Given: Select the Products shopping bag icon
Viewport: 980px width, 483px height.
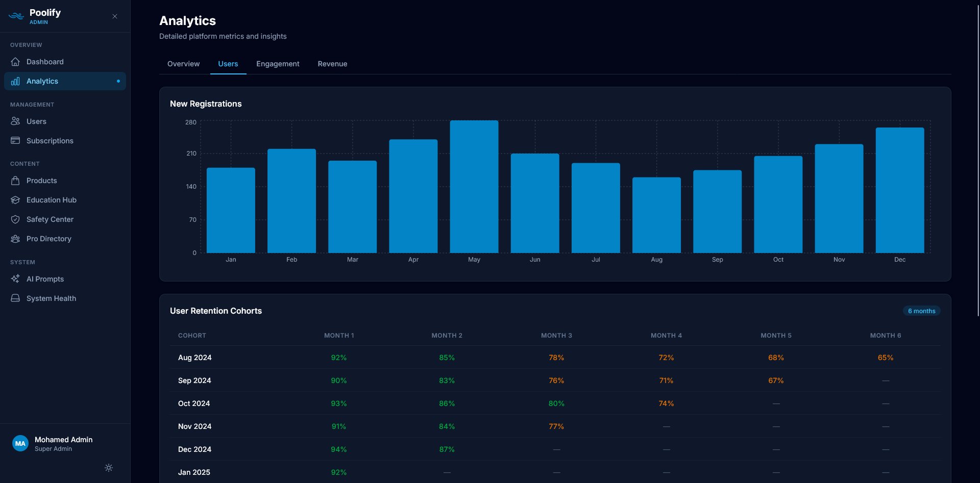Looking at the screenshot, I should [x=15, y=180].
